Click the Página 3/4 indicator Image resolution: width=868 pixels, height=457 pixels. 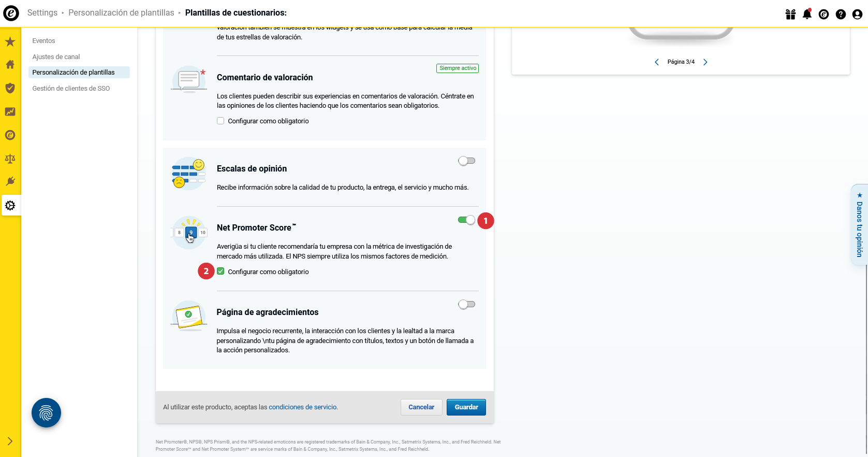(681, 62)
